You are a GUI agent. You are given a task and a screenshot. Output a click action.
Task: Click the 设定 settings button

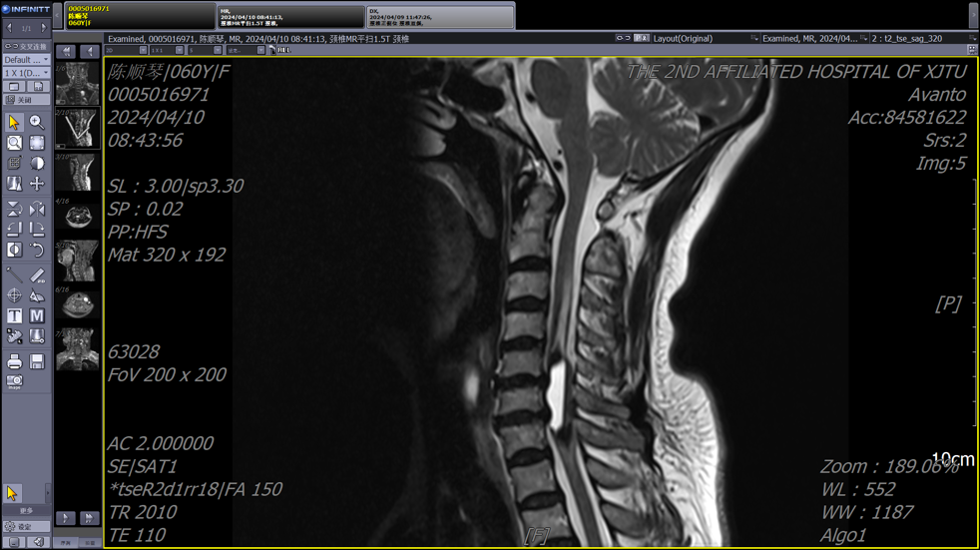(24, 527)
